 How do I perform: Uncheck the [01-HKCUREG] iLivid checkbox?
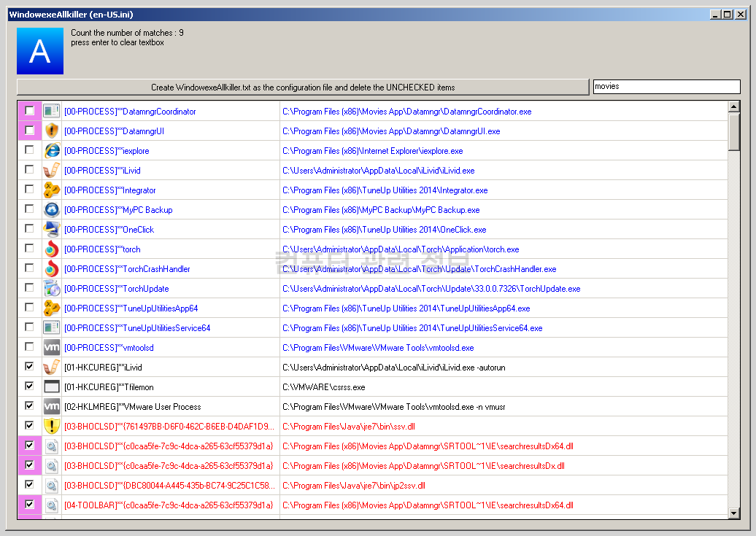(x=29, y=366)
